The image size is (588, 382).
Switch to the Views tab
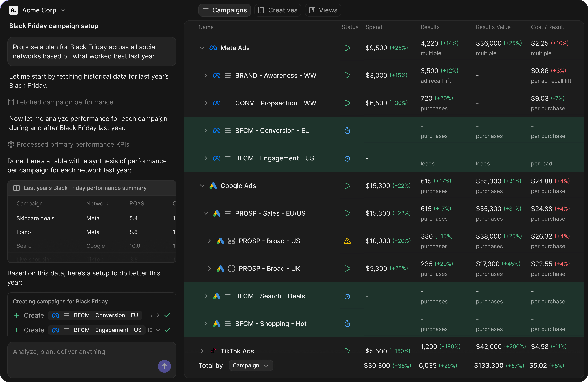click(323, 10)
